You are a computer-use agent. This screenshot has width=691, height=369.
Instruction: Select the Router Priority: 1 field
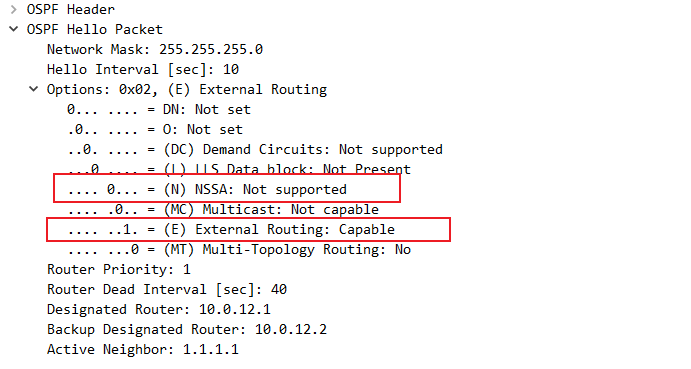coord(119,269)
